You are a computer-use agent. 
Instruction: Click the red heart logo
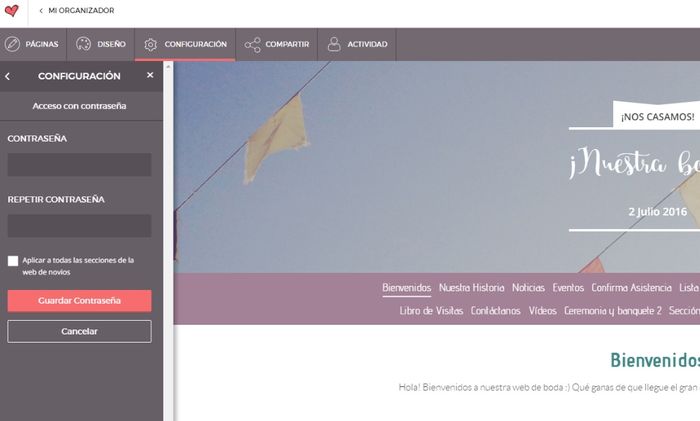click(11, 10)
